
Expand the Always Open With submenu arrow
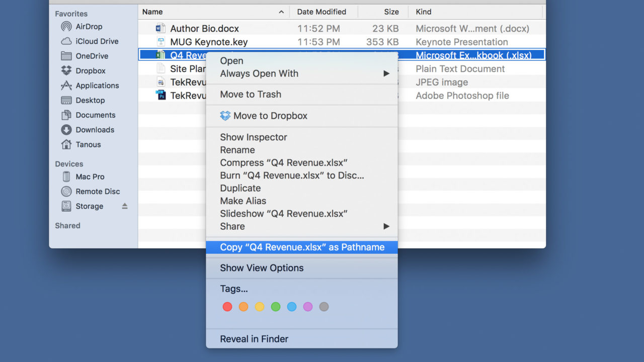coord(386,73)
